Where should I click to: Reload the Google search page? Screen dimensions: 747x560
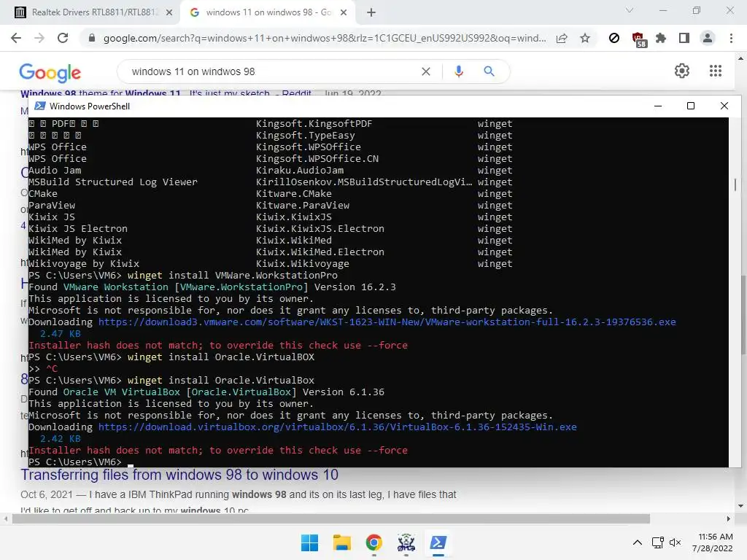click(63, 38)
